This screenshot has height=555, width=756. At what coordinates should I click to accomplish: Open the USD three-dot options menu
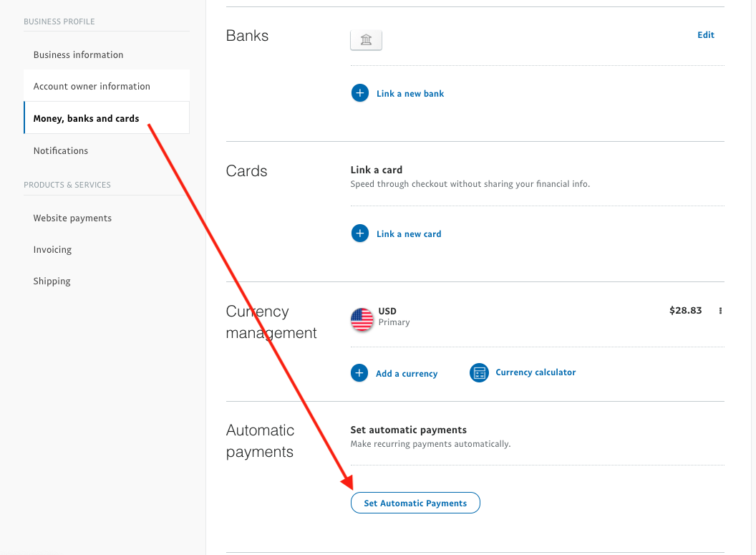[x=720, y=311]
